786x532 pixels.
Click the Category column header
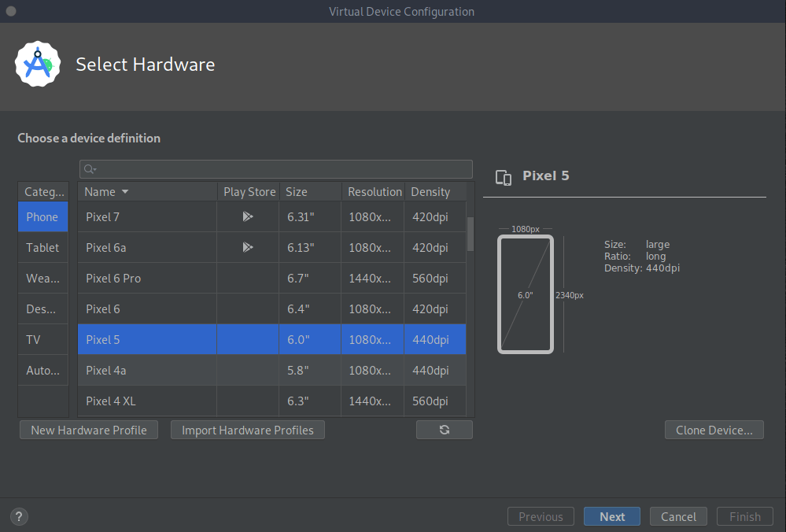click(43, 192)
